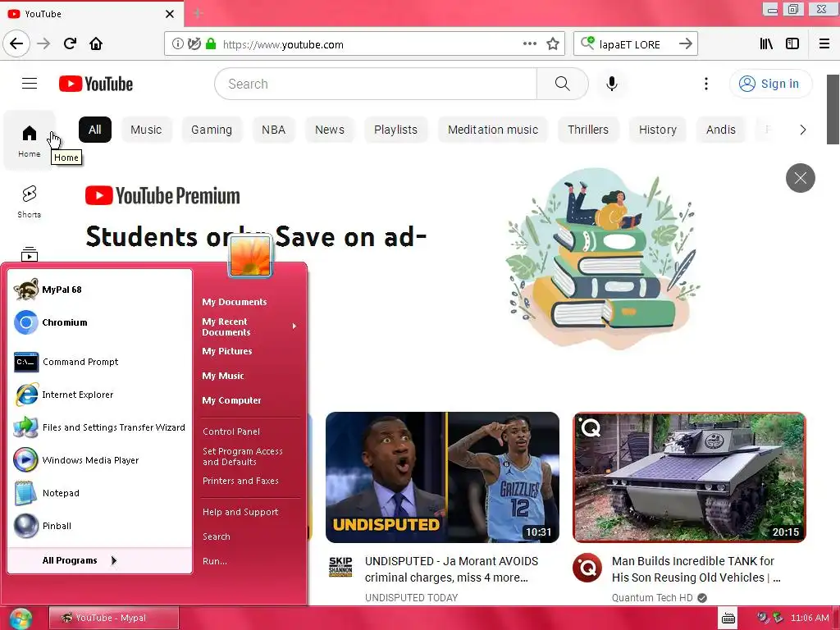Viewport: 840px width, 630px height.
Task: Open the YouTube guide hamburger menu
Action: click(x=30, y=84)
